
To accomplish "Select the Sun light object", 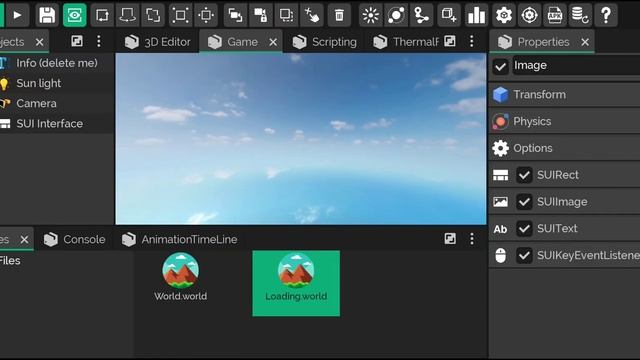I will pos(57,83).
